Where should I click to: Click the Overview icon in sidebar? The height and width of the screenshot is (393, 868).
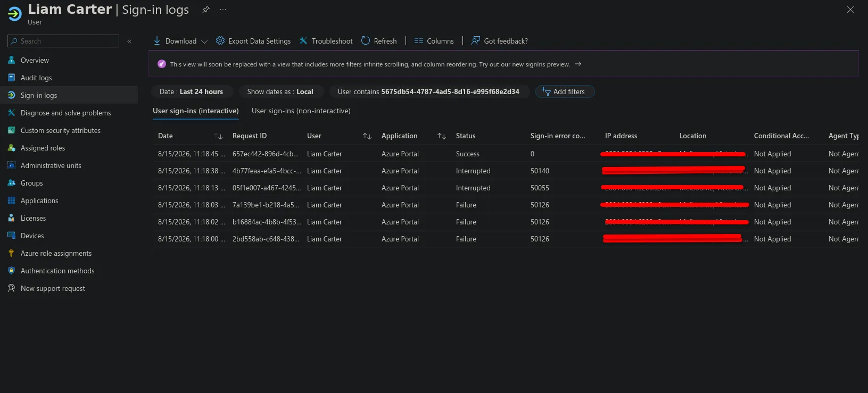(x=11, y=60)
